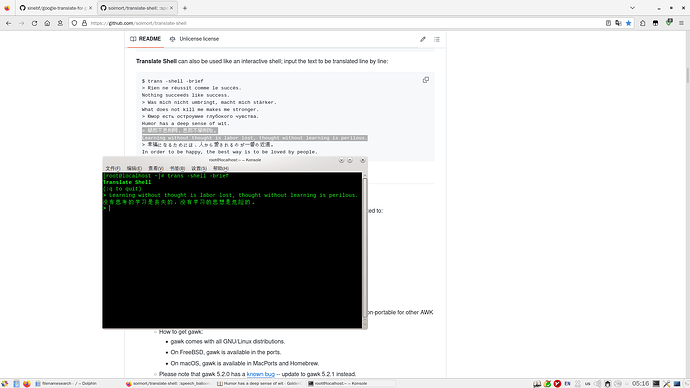Adjust volume from the speaker tray icon
The image size is (690, 388).
point(597,384)
